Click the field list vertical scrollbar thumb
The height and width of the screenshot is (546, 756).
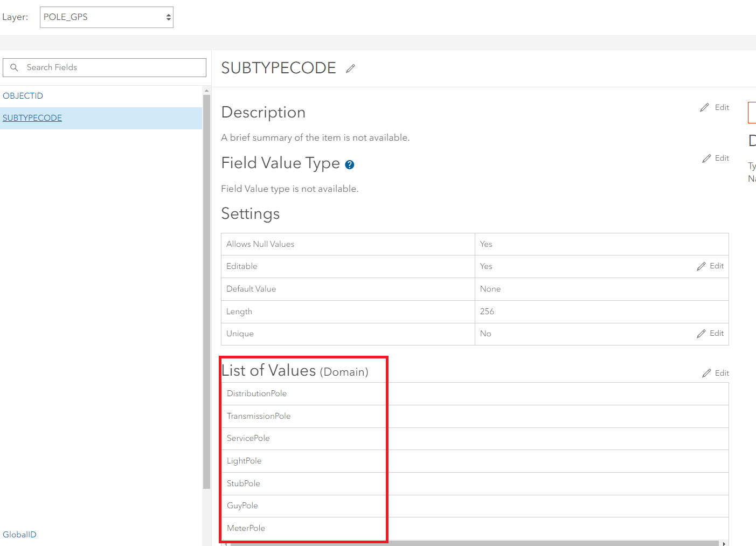pos(206,291)
